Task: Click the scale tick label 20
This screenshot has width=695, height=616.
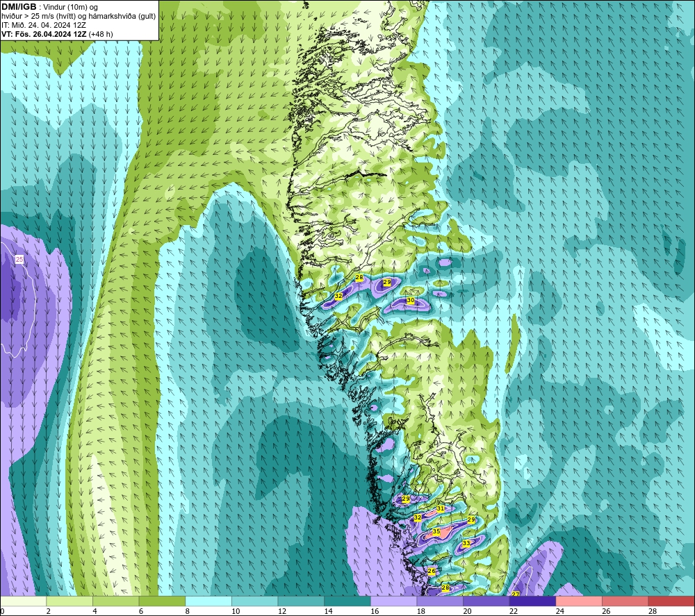Action: click(x=468, y=611)
